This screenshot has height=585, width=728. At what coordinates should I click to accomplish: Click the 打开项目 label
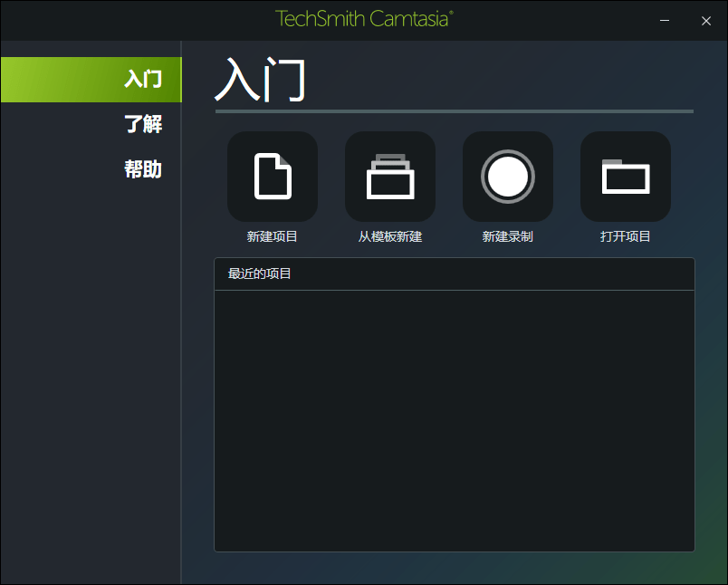tap(626, 235)
